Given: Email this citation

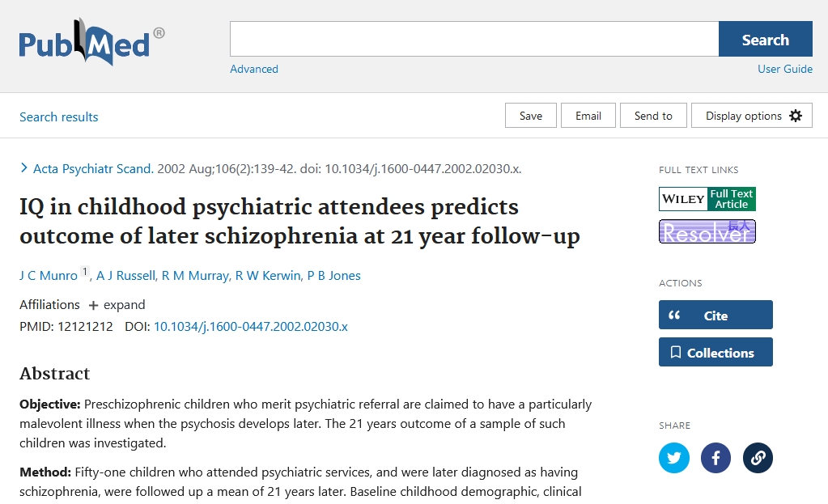Looking at the screenshot, I should pyautogui.click(x=588, y=116).
